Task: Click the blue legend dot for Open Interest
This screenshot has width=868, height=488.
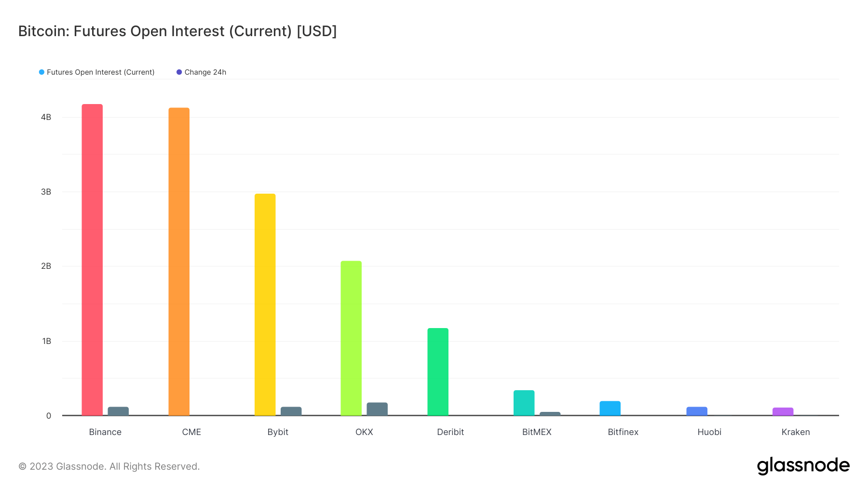Action: 42,72
